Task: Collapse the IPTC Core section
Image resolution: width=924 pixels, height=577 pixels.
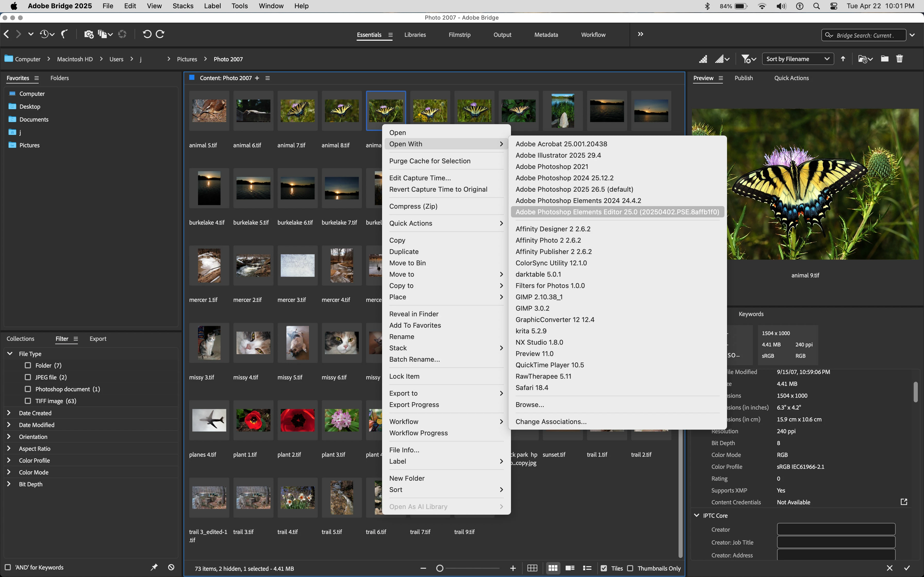Action: tap(696, 515)
